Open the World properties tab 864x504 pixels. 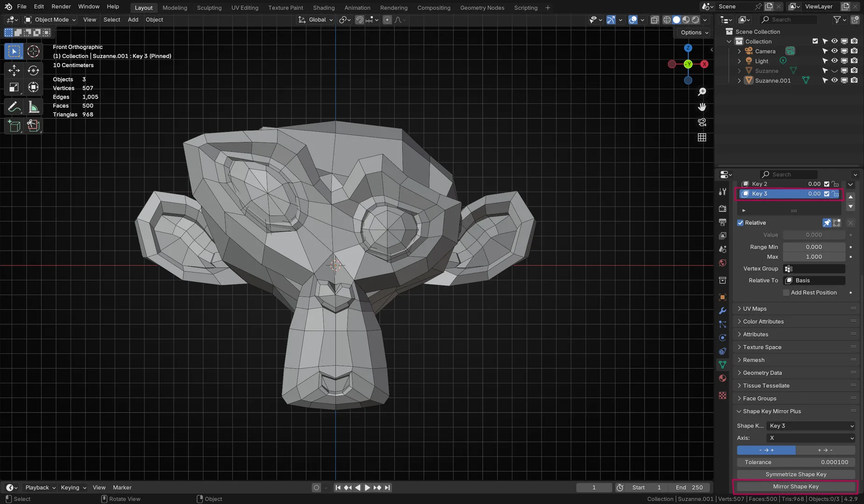(723, 263)
